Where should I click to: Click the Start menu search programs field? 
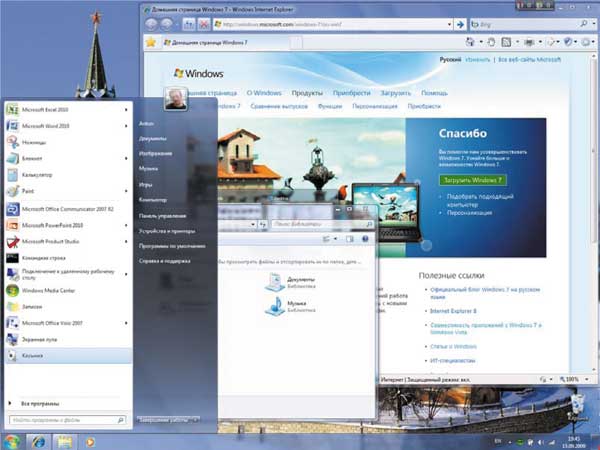coord(67,420)
